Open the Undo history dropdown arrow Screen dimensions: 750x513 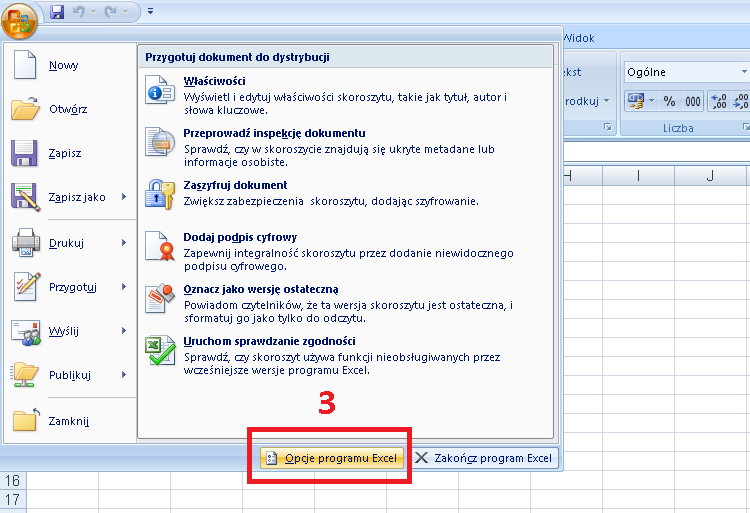(x=93, y=11)
